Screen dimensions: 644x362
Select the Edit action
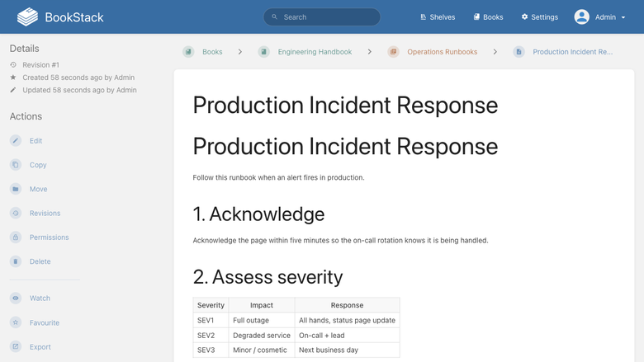pyautogui.click(x=36, y=141)
